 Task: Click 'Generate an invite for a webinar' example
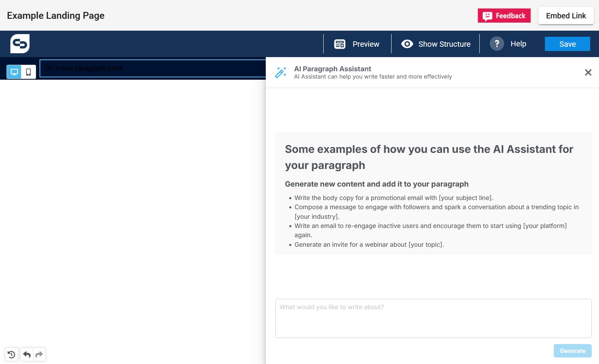(369, 244)
